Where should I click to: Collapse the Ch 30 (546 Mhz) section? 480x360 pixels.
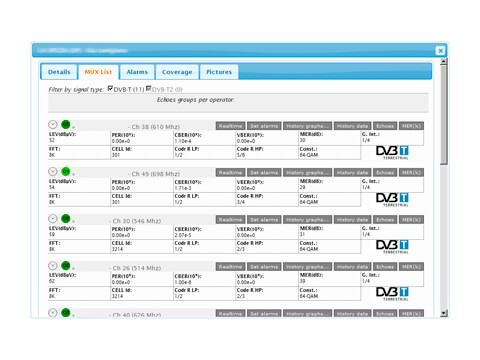(x=53, y=218)
